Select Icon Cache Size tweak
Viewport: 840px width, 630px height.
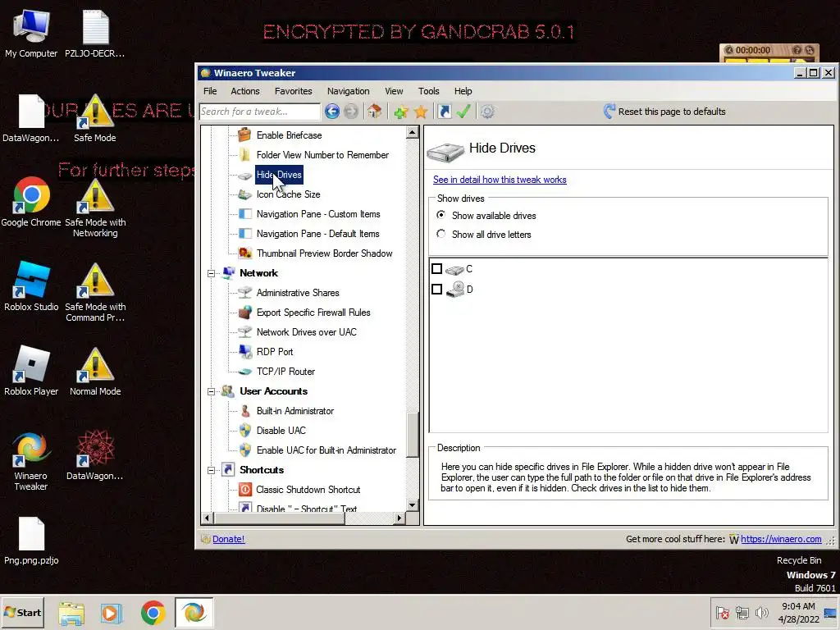click(x=288, y=194)
